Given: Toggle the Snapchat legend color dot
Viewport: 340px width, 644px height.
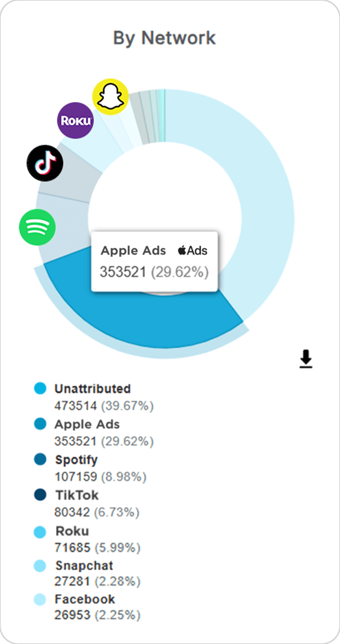Looking at the screenshot, I should (40, 566).
